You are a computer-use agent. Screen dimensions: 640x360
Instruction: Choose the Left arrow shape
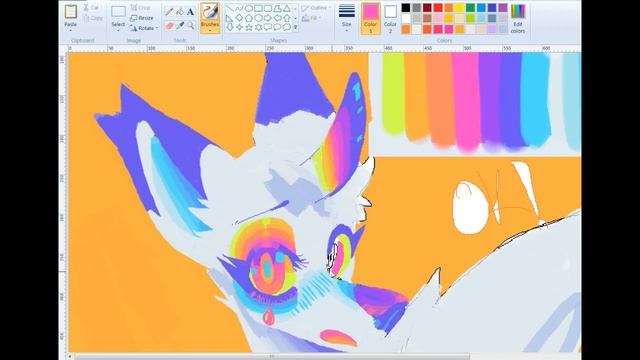point(278,18)
